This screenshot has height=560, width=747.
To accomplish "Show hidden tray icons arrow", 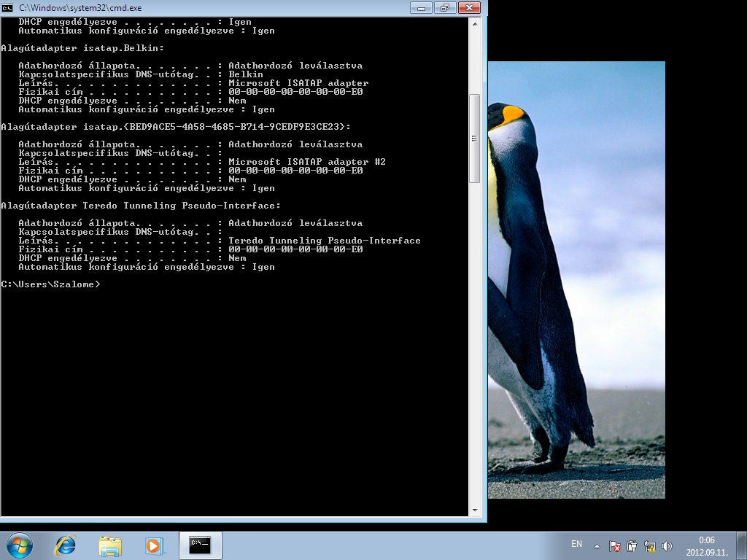I will pyautogui.click(x=597, y=546).
